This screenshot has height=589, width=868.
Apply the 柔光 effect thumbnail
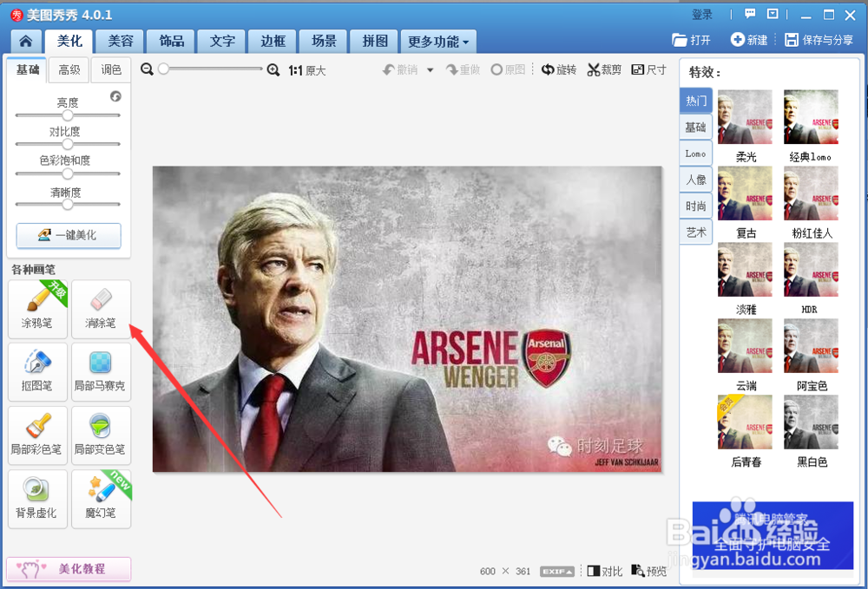click(745, 117)
